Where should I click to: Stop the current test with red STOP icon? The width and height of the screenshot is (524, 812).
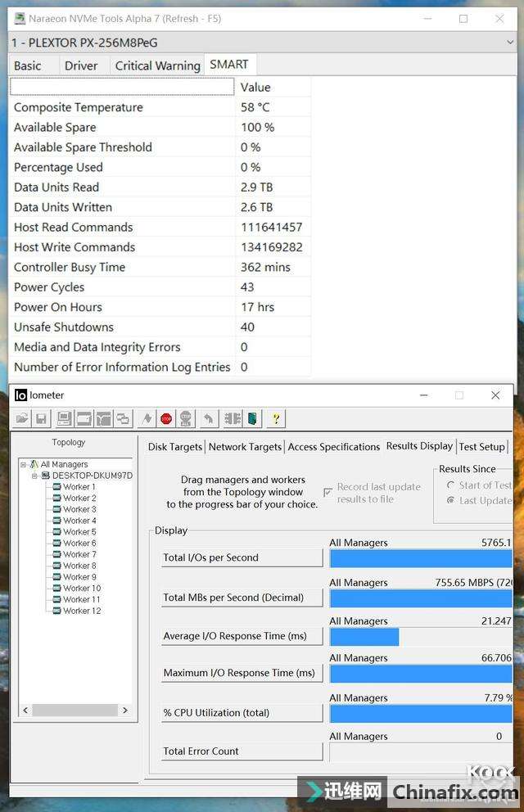(166, 418)
